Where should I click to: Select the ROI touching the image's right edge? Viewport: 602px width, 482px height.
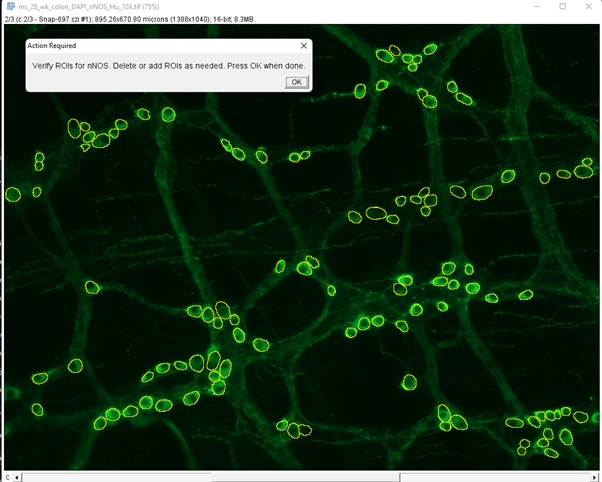pos(584,171)
